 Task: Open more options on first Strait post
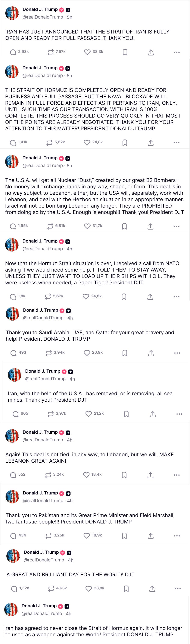click(x=177, y=52)
